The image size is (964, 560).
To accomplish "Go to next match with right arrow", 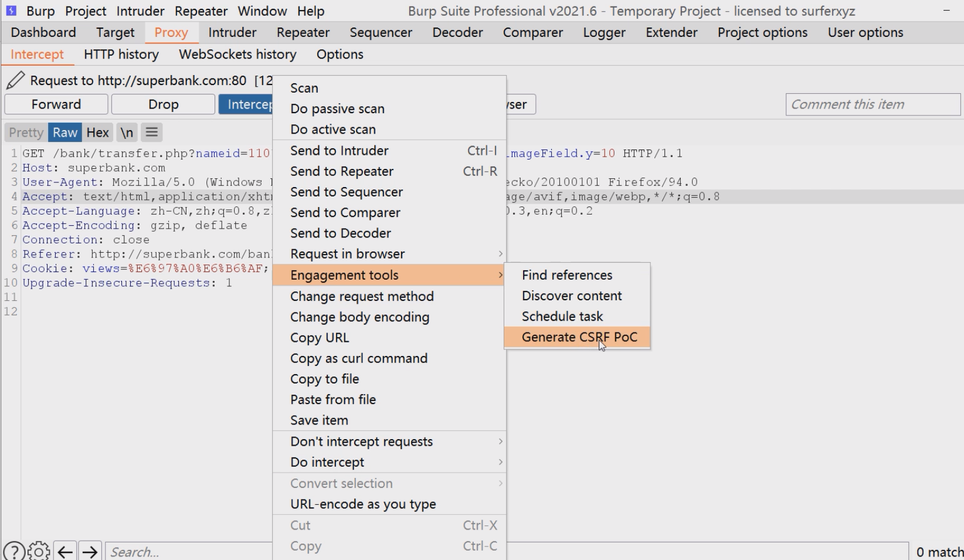I will point(90,552).
